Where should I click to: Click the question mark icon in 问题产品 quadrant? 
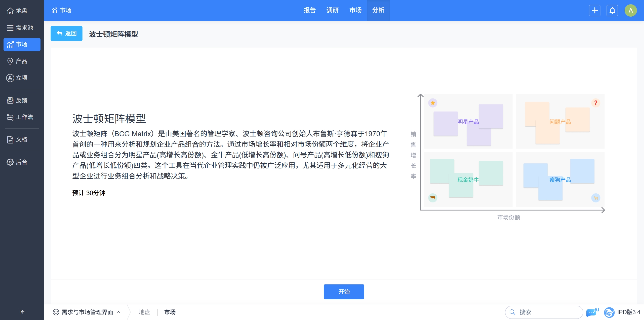(595, 103)
